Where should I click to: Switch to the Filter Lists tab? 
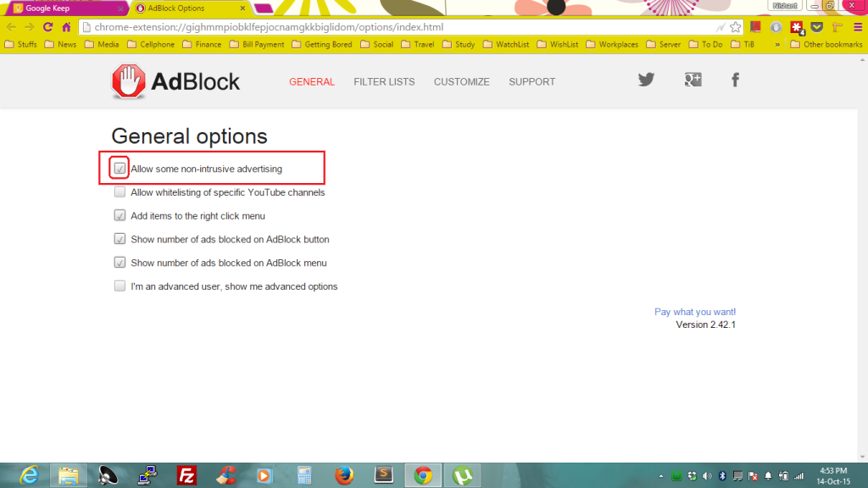(x=384, y=82)
